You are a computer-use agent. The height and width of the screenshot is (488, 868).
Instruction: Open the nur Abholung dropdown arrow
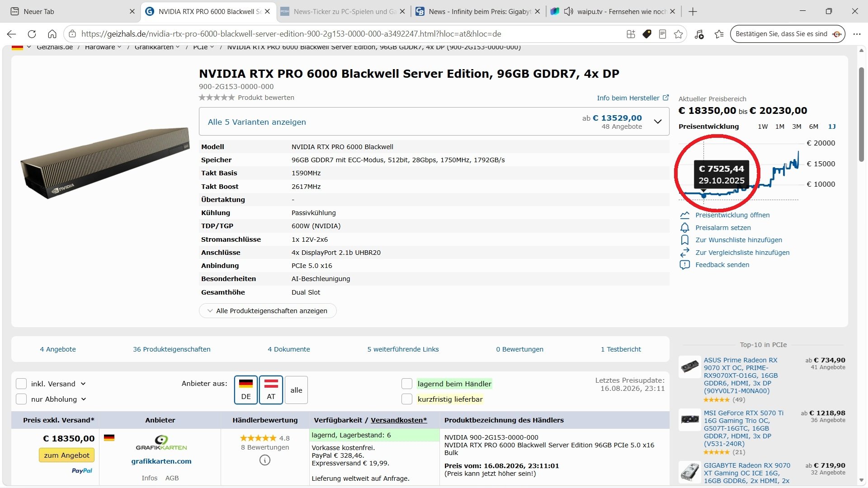click(84, 399)
